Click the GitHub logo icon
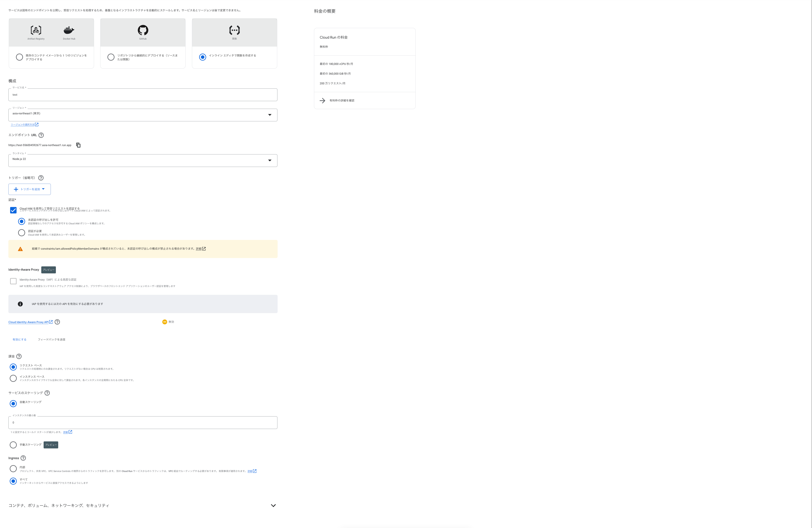The image size is (812, 528). [x=143, y=30]
